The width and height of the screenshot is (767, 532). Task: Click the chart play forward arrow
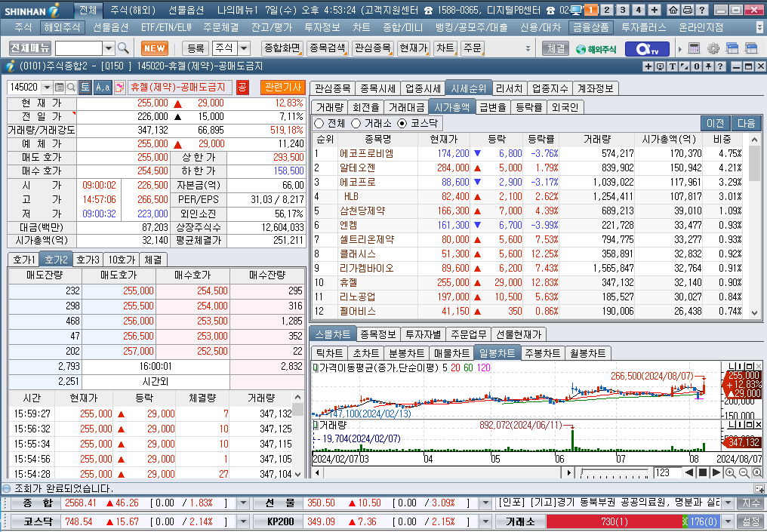tap(716, 472)
